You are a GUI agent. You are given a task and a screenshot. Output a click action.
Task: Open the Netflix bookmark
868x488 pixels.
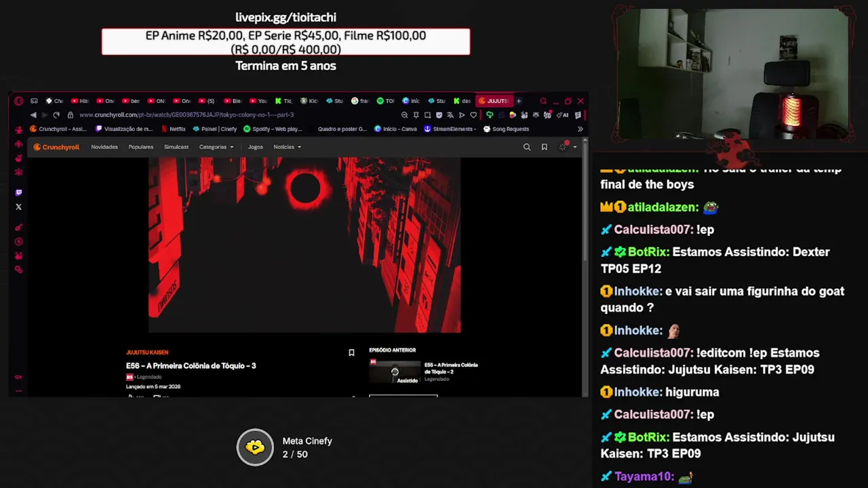pyautogui.click(x=174, y=129)
